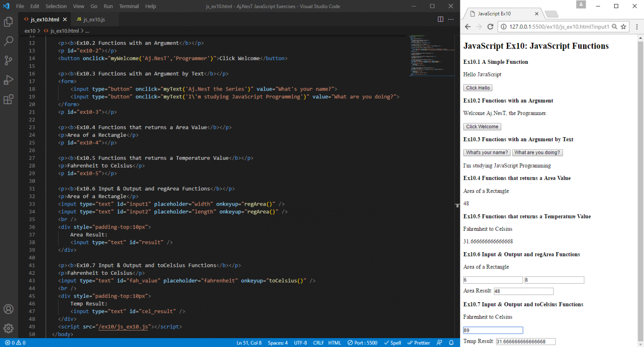Reload the browser page
The height and width of the screenshot is (347, 644).
[x=490, y=27]
